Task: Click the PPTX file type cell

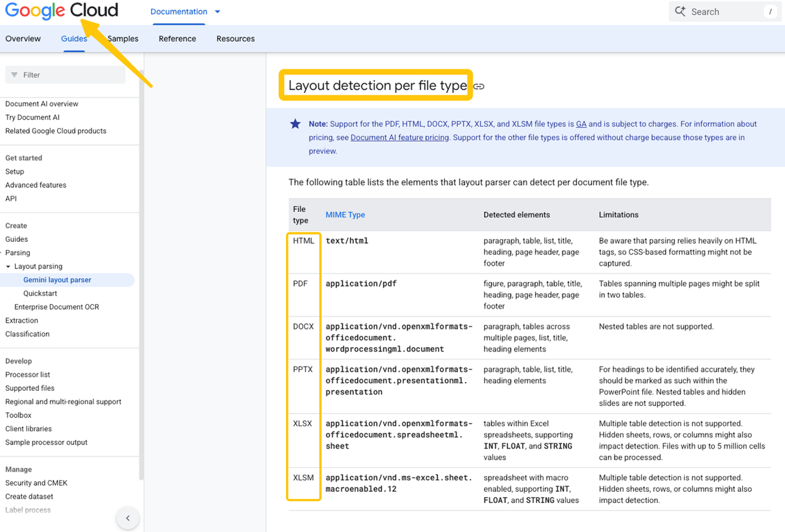Action: coord(303,369)
